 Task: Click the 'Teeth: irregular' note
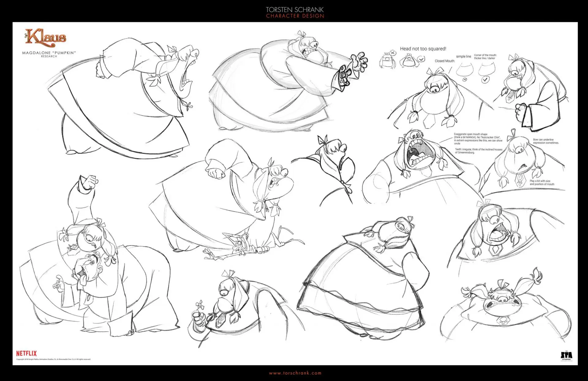[478, 151]
